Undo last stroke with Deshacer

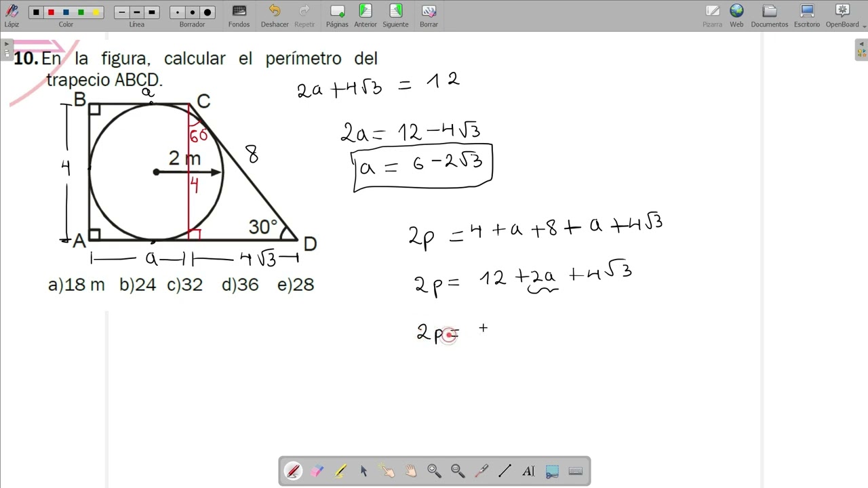click(x=274, y=15)
